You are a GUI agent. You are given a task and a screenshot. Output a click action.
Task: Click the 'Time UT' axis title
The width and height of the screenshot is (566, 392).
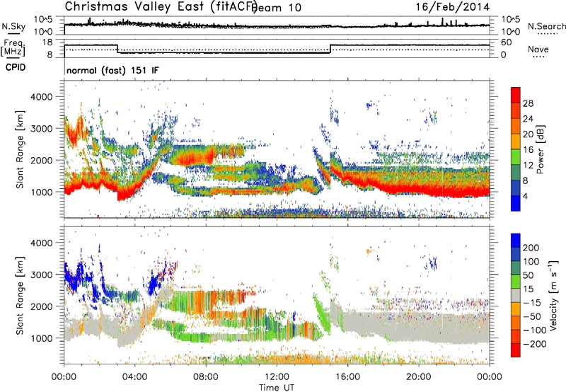(277, 387)
